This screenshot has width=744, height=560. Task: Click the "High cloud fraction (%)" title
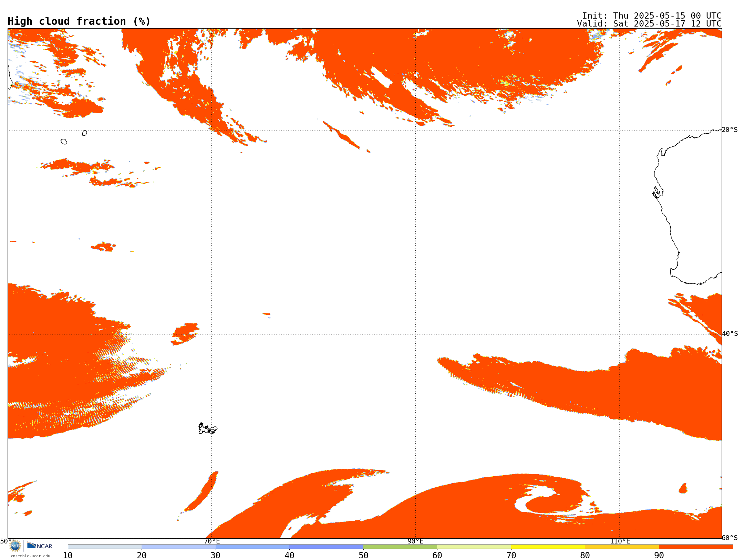79,21
